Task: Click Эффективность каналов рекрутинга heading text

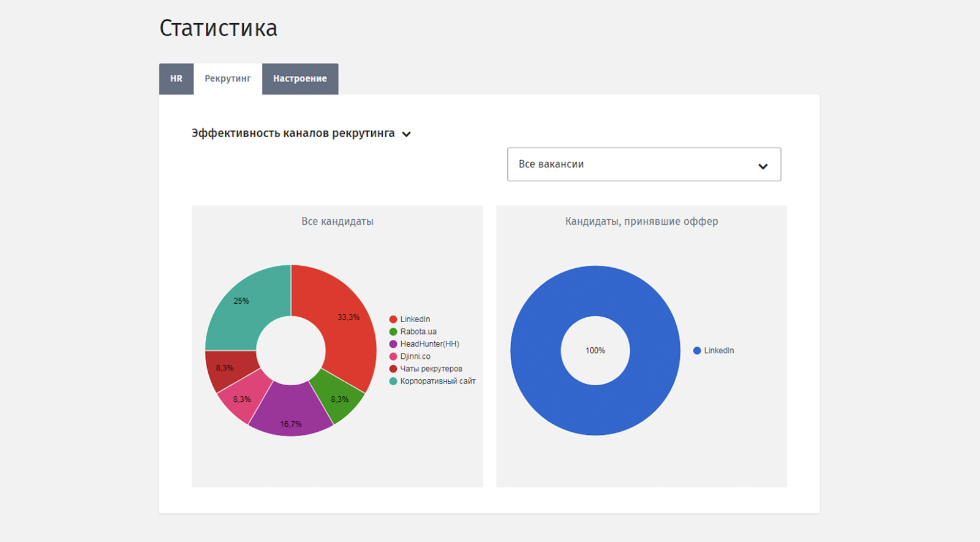Action: point(293,133)
